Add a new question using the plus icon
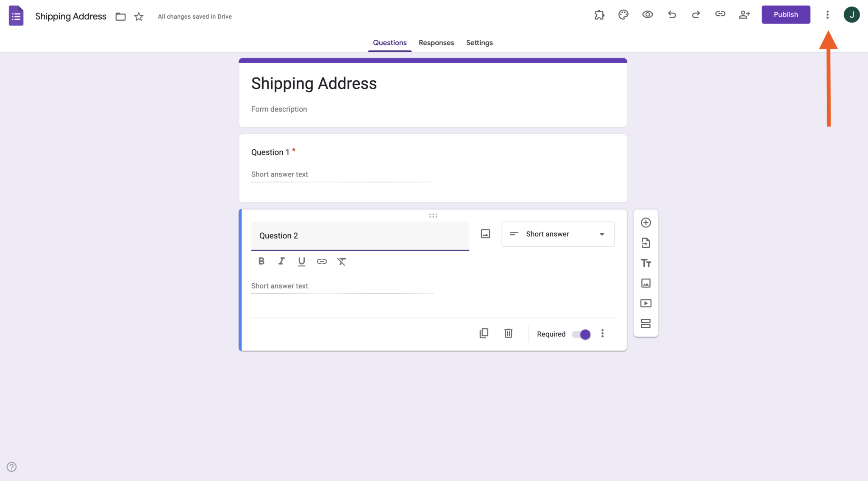Screen dimensions: 868x481 tap(645, 222)
